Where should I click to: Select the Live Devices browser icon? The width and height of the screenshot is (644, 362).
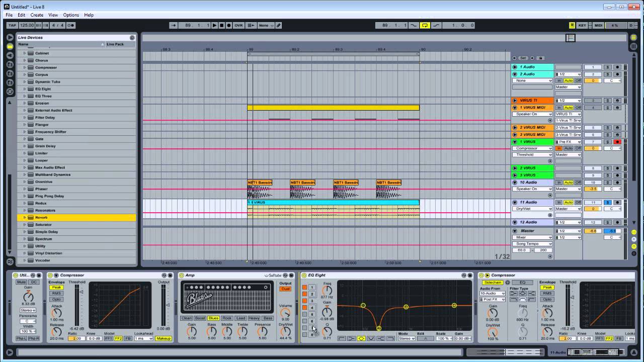[10, 46]
